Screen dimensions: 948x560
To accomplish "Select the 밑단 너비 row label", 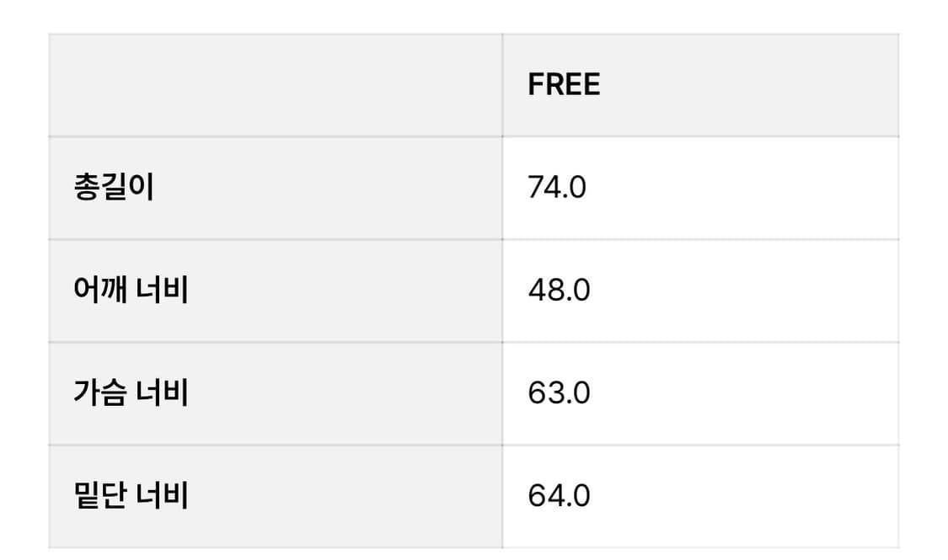I will (x=131, y=495).
